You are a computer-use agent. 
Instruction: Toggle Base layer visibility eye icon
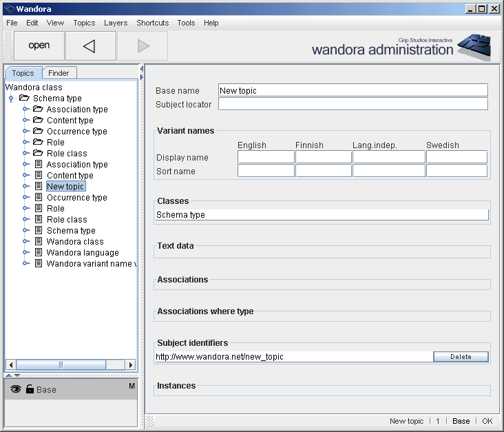coord(16,389)
